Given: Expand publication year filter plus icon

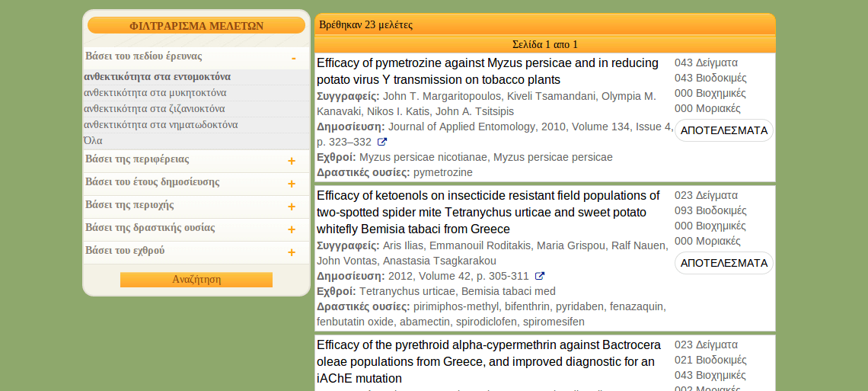Looking at the screenshot, I should [292, 184].
